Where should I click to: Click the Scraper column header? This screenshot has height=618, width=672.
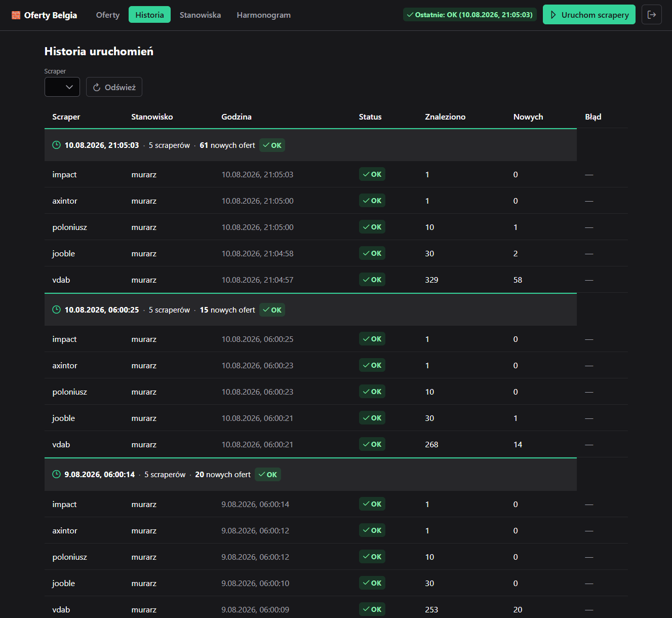[x=66, y=117]
